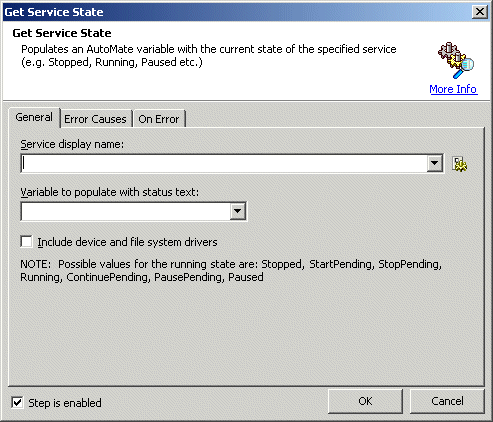The image size is (493, 422).
Task: Open the More Info link
Action: (453, 89)
